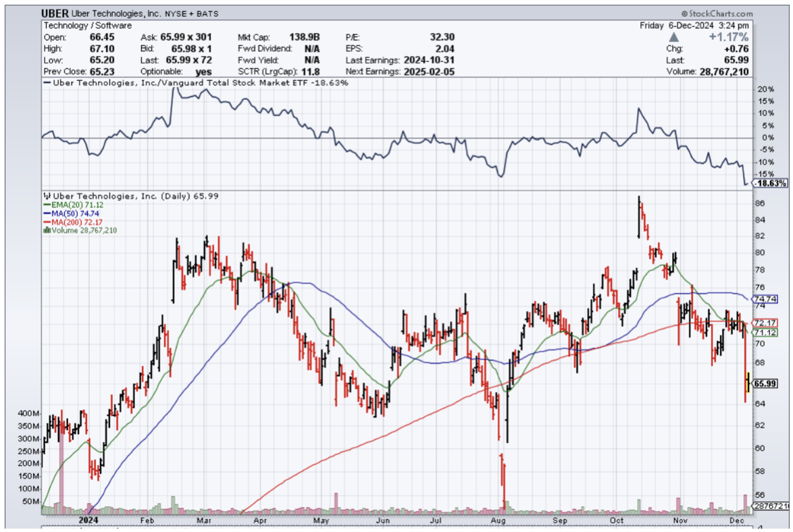The image size is (793, 532).
Task: Click the green EMA(20) legend line marker
Action: 46,205
